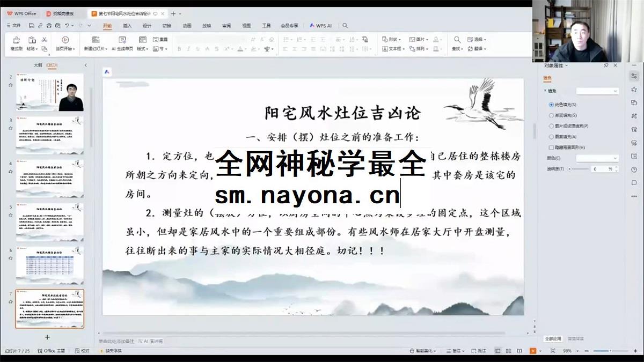Open the Select dropdown in ribbon
The width and height of the screenshot is (644, 362).
(x=477, y=39)
